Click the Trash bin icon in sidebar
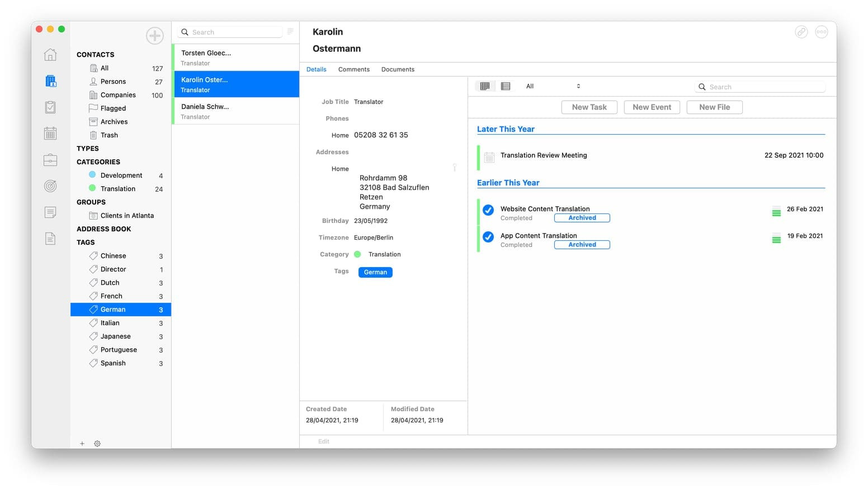Screen dimensions: 868x490 [x=93, y=135]
